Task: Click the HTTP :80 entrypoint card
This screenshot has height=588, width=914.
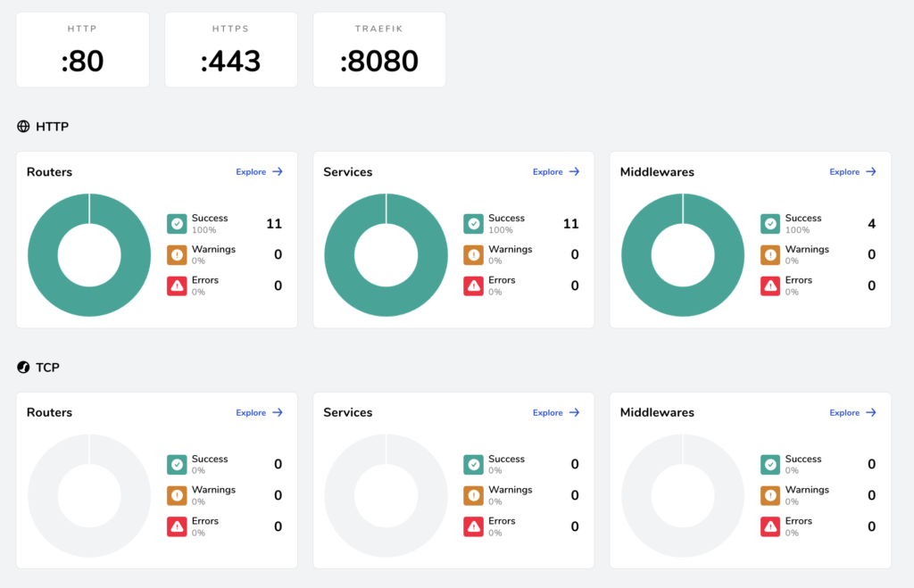Action: pos(83,50)
